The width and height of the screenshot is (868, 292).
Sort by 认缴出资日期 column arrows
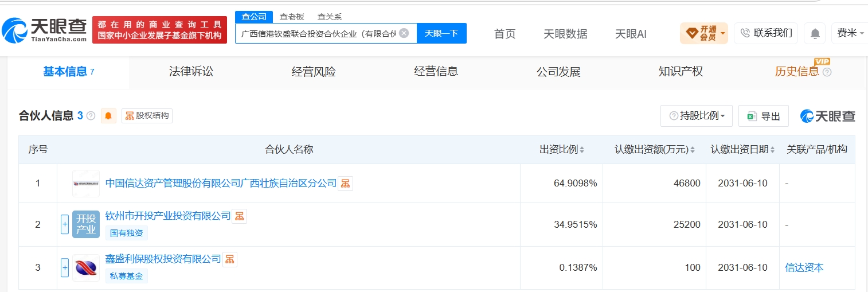773,150
